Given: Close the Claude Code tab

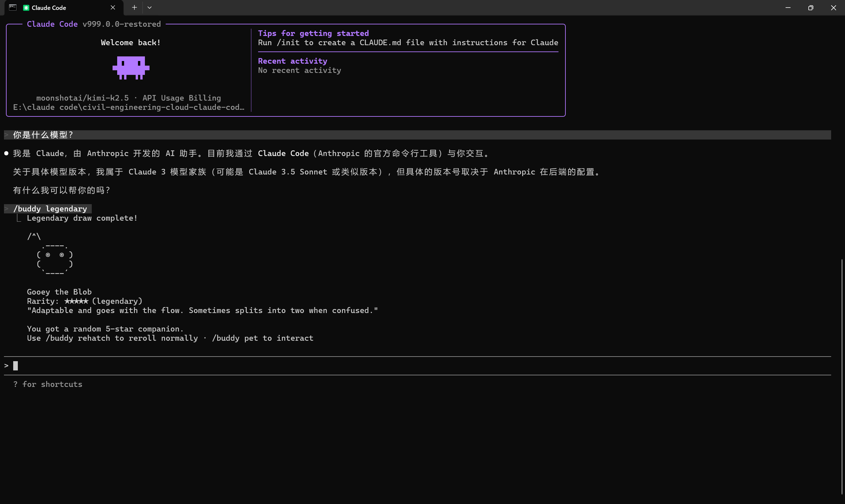Looking at the screenshot, I should point(113,8).
